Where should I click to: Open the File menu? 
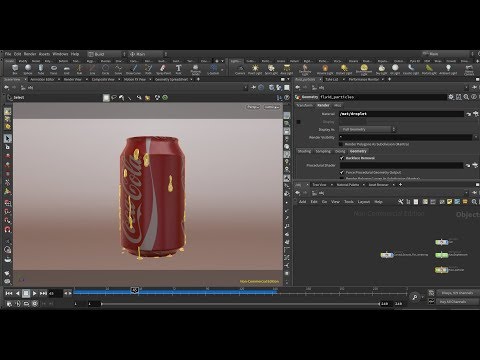pyautogui.click(x=8, y=54)
